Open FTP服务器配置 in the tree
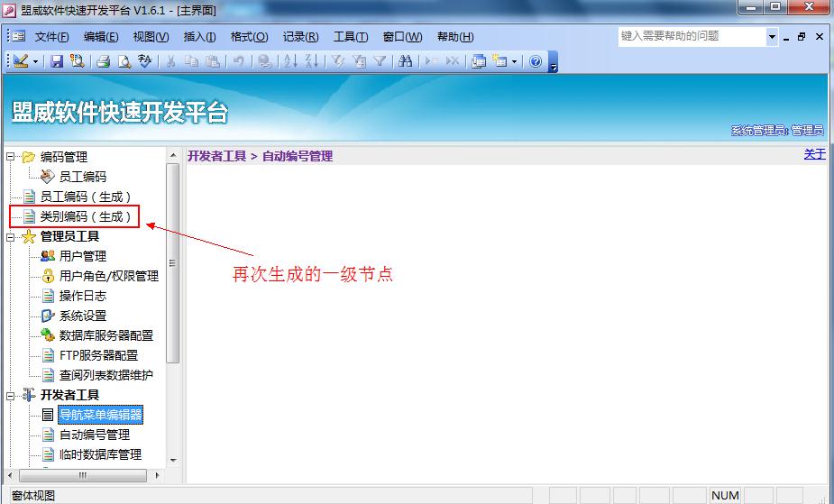Screen dimensions: 834x504 click(98, 355)
